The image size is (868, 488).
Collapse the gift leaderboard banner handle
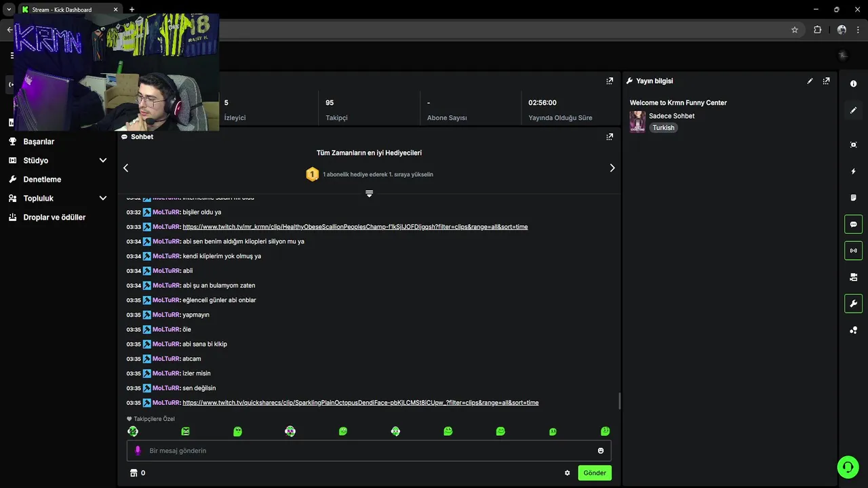pyautogui.click(x=369, y=194)
